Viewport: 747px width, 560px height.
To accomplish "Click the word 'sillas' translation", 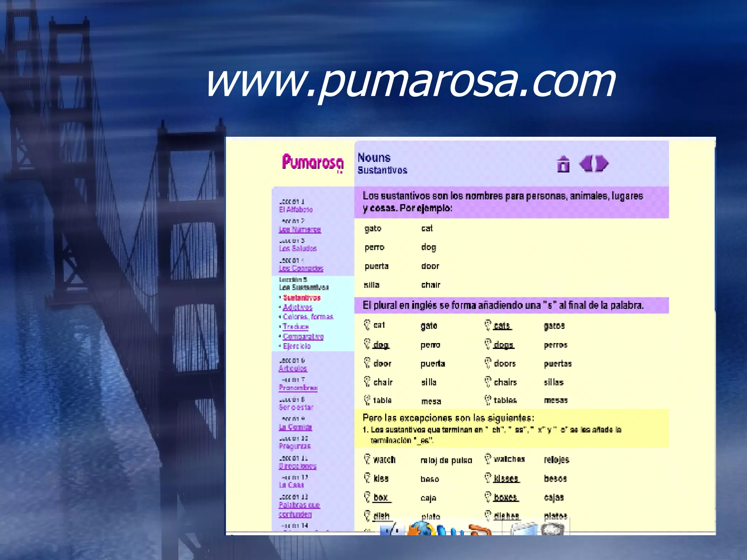I will pos(554,382).
